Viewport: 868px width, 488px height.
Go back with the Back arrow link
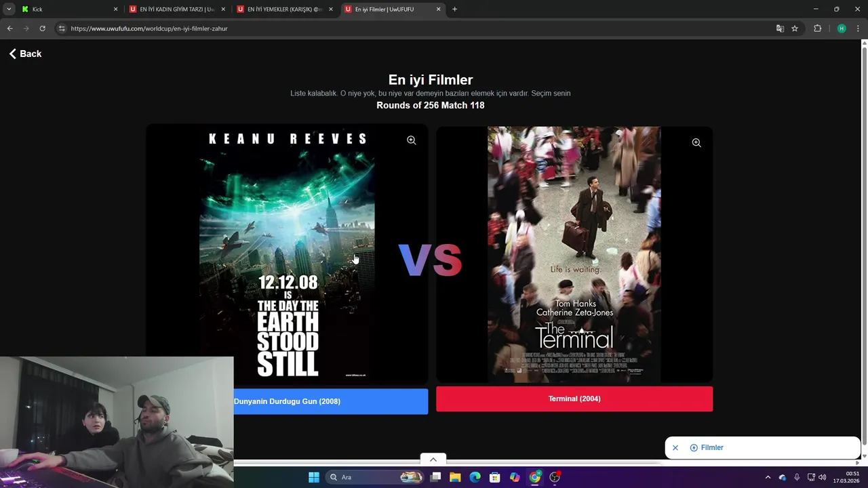pos(25,54)
